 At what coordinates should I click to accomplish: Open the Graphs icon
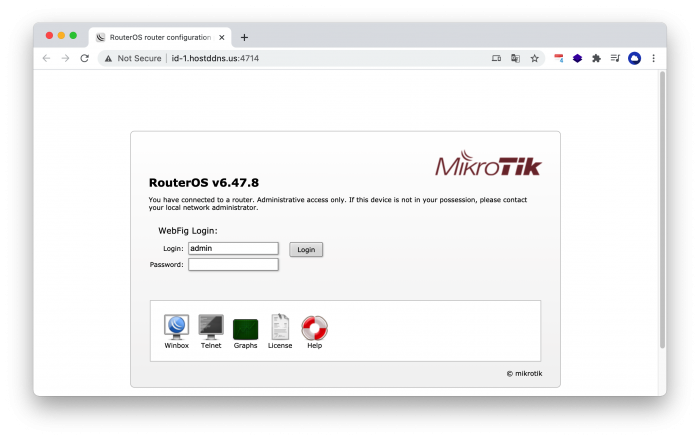[x=245, y=329]
